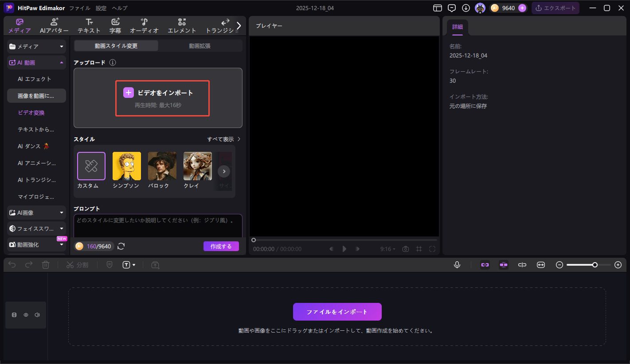Switch to the 動画拡張 tab
Screen dimensions: 630x364
200,46
